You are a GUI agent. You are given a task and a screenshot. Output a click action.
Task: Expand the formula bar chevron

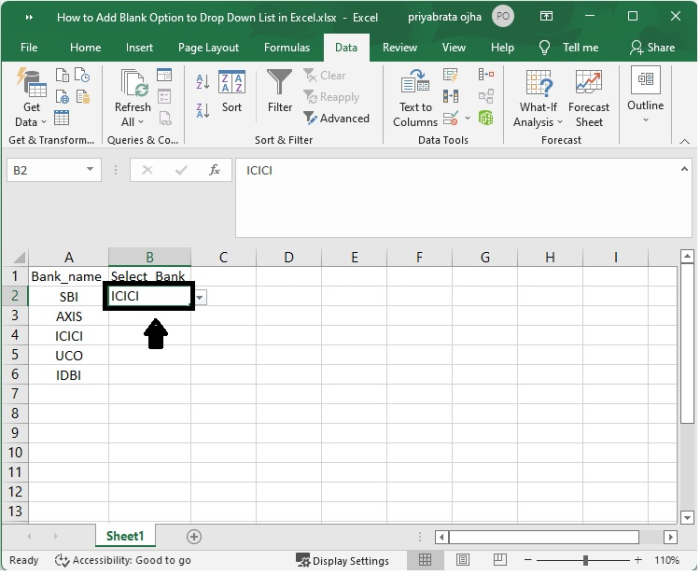pos(684,169)
